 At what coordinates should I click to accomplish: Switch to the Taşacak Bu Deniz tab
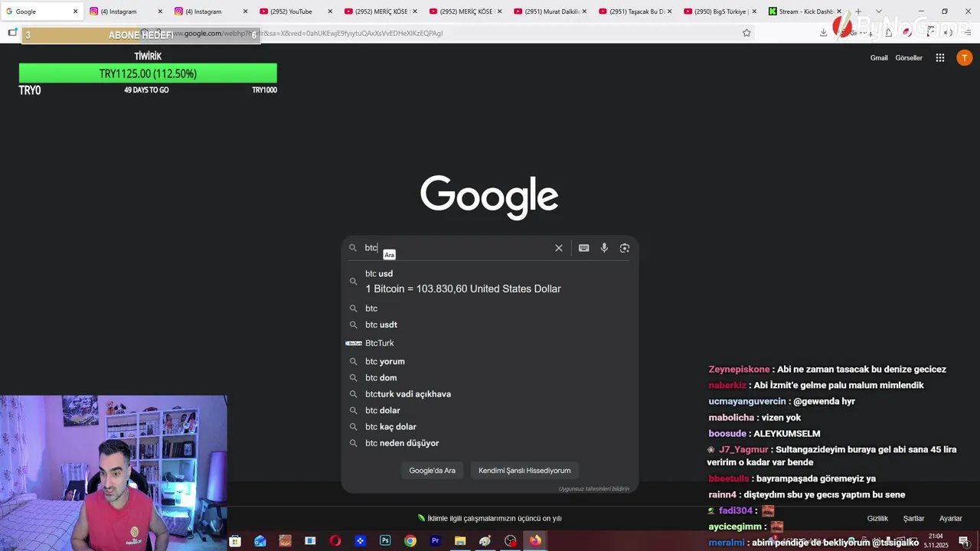[x=635, y=11]
